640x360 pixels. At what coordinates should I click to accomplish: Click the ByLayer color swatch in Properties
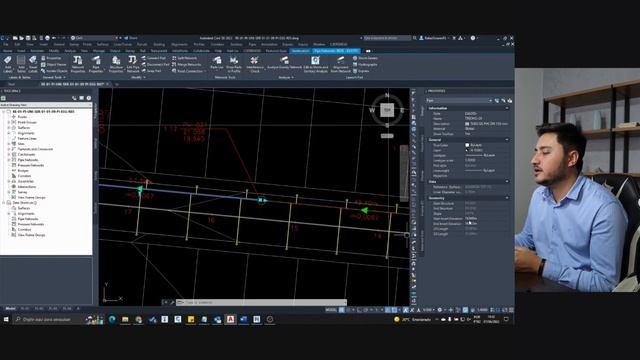pyautogui.click(x=467, y=145)
